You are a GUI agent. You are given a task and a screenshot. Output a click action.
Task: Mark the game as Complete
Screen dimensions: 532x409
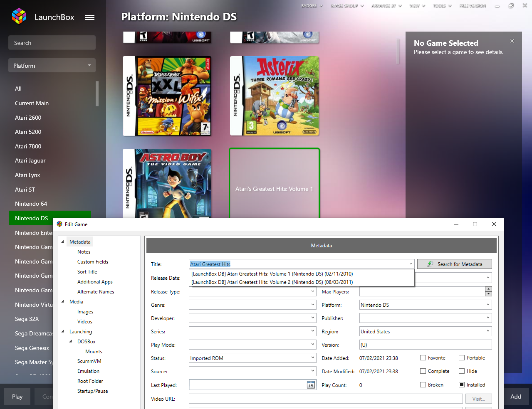423,371
